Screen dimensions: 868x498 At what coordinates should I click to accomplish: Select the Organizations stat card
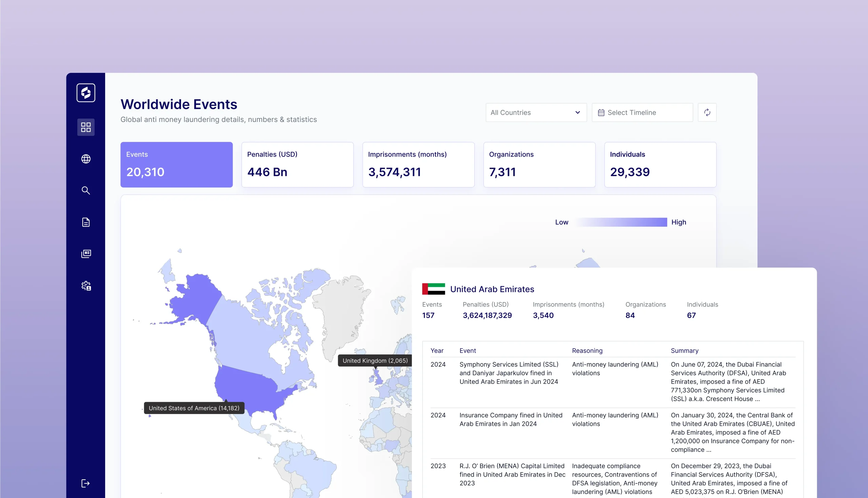coord(539,165)
